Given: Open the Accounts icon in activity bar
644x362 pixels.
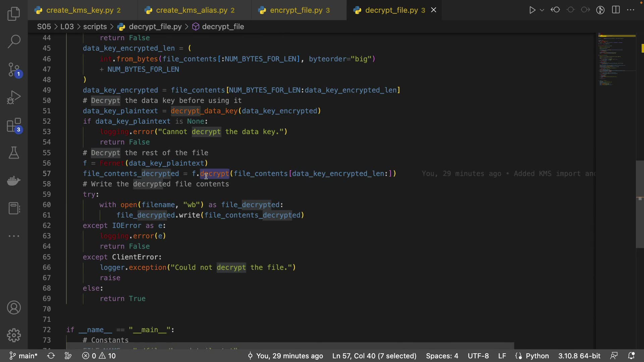Looking at the screenshot, I should 14,308.
